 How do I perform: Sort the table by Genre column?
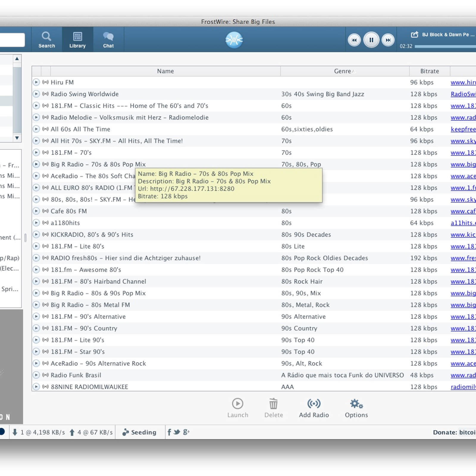[345, 71]
